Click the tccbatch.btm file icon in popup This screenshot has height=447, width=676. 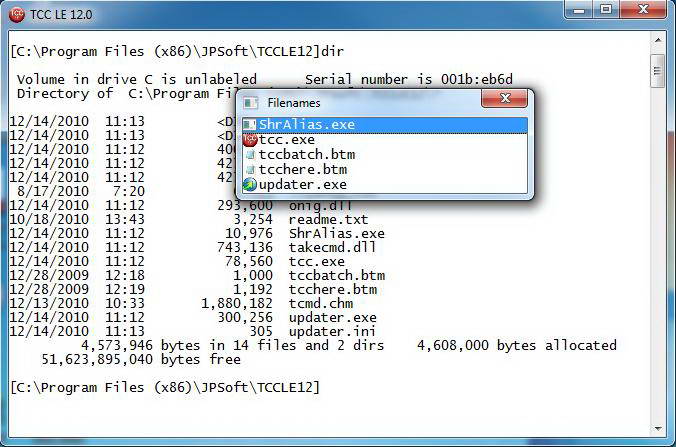(x=250, y=155)
